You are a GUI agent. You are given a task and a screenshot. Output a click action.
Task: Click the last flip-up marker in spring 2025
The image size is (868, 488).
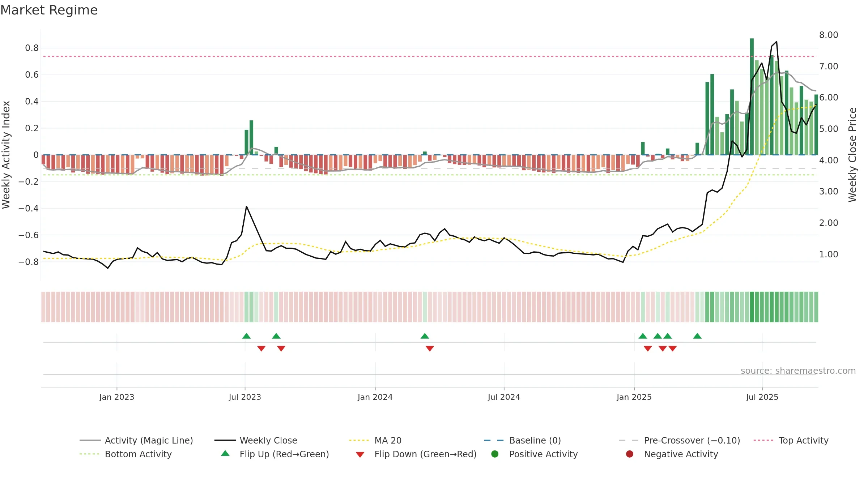point(697,336)
